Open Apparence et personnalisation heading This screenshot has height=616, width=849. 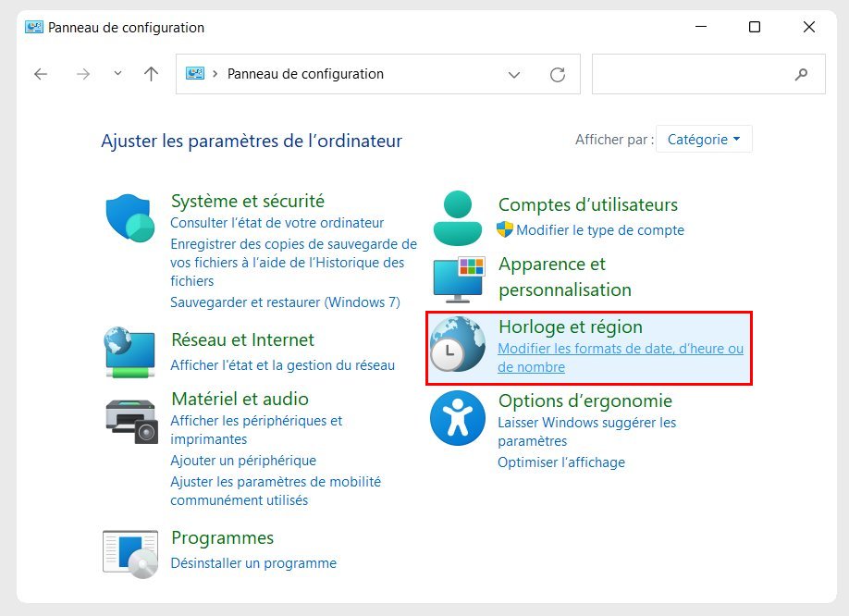click(565, 277)
